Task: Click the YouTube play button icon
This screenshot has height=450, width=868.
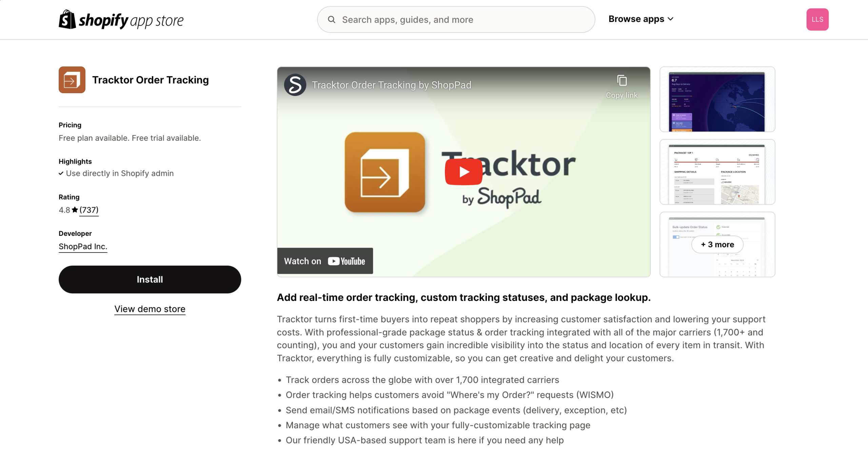Action: (x=463, y=171)
